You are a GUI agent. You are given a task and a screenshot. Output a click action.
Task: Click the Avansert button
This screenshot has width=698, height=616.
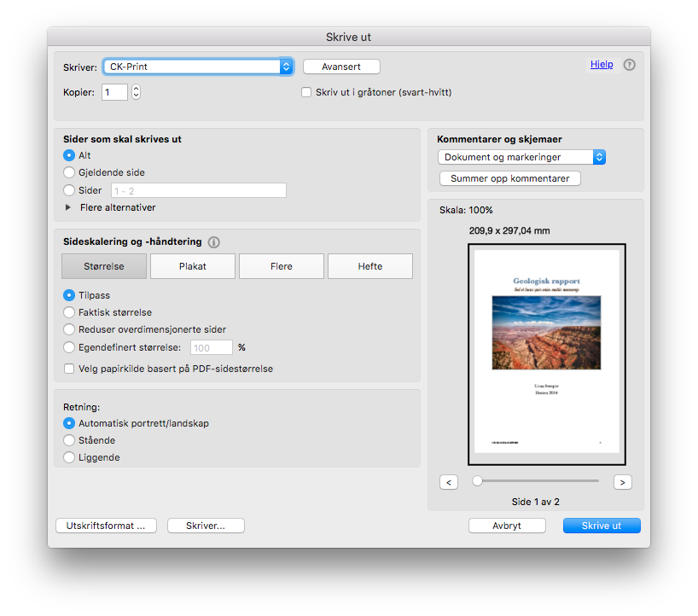(341, 67)
